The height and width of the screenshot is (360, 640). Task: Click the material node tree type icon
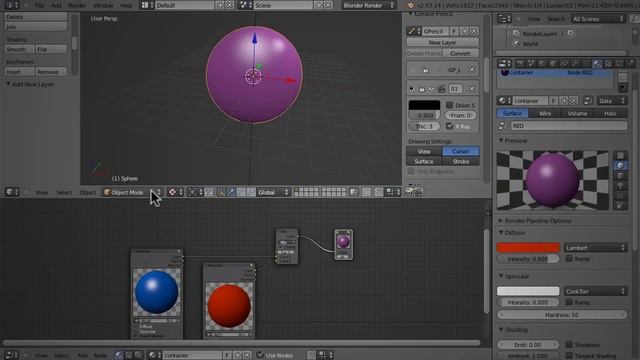coord(119,355)
